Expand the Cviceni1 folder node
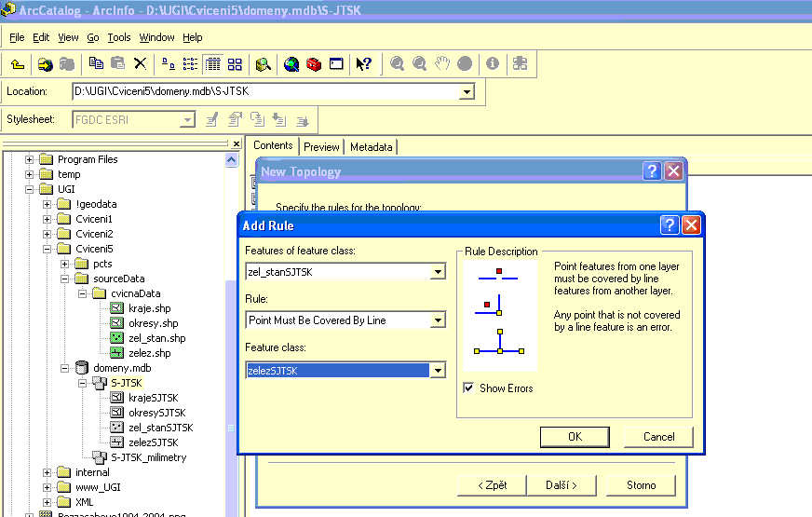Screen dimensions: 812x517 point(47,219)
